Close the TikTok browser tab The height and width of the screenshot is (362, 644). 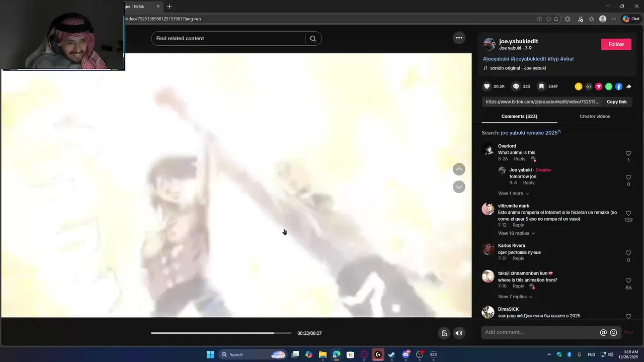pos(158,7)
